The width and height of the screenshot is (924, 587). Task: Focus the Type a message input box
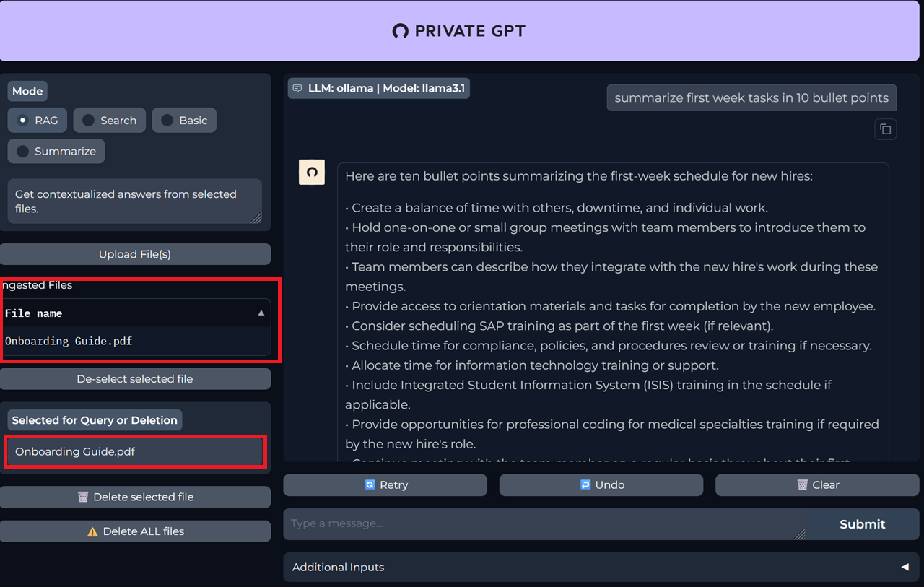(541, 523)
